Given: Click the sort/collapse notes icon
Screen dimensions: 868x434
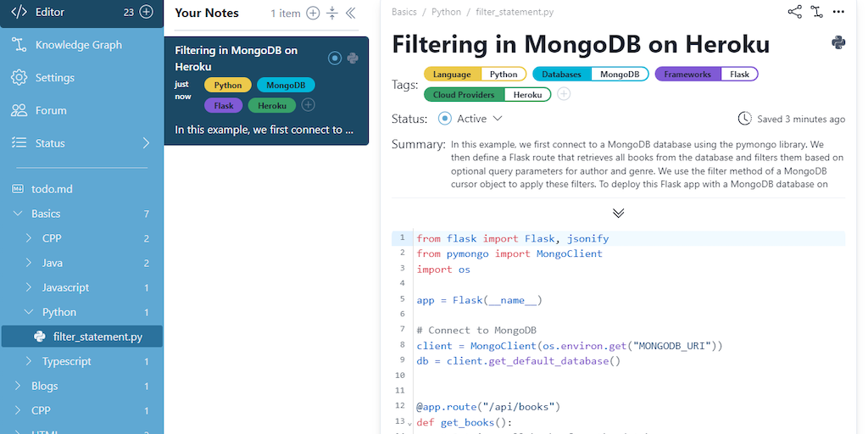Looking at the screenshot, I should (332, 13).
